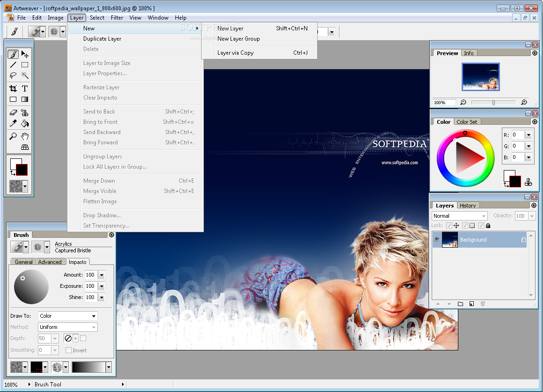Toggle the lock transparency checkbox

pyautogui.click(x=465, y=226)
